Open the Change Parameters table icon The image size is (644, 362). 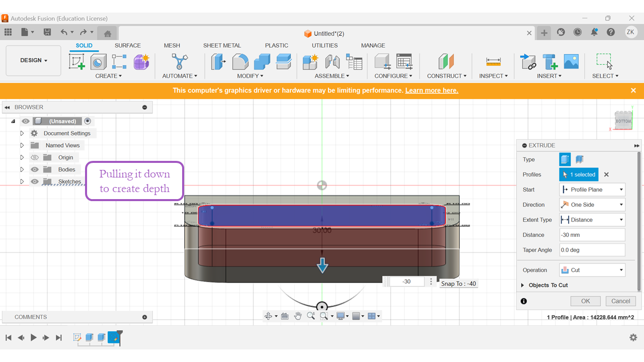(404, 62)
